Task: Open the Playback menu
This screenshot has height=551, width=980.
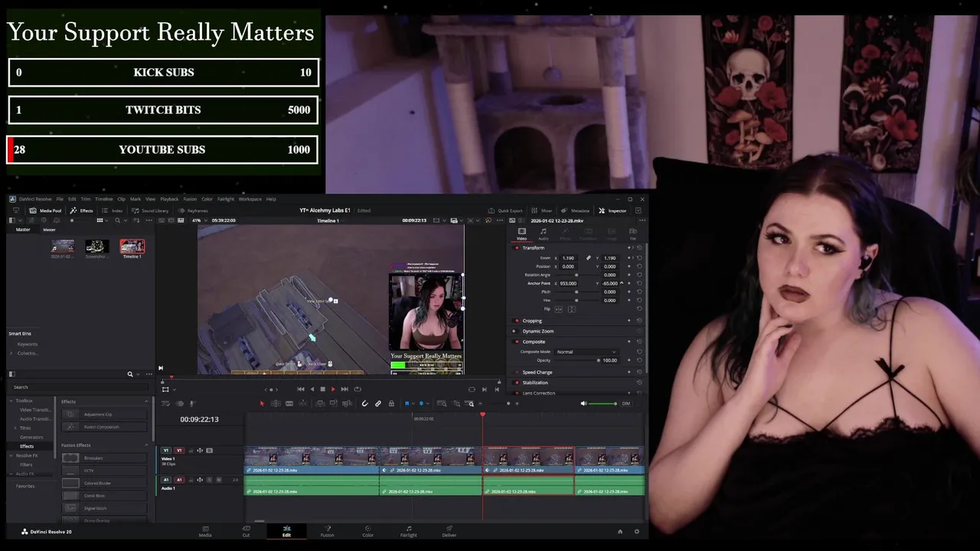Action: [x=169, y=199]
